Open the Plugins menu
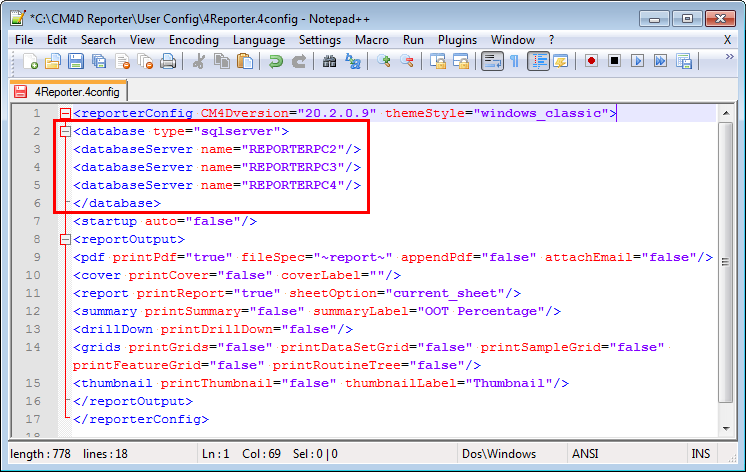This screenshot has width=746, height=472. coord(457,40)
